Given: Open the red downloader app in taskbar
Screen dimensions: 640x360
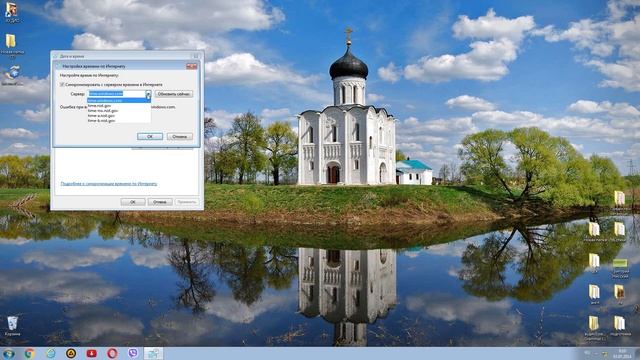Looking at the screenshot, I should 91,353.
